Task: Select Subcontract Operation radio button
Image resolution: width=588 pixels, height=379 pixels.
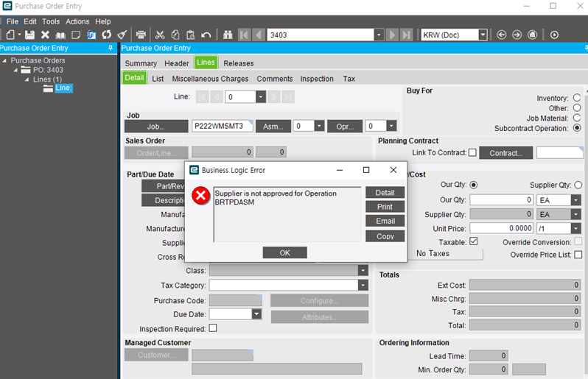Action: pyautogui.click(x=577, y=128)
